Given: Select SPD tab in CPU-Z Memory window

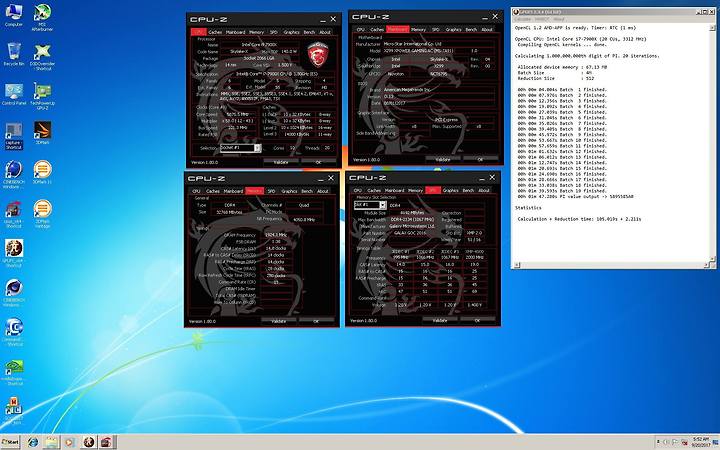Looking at the screenshot, I should coord(271,191).
